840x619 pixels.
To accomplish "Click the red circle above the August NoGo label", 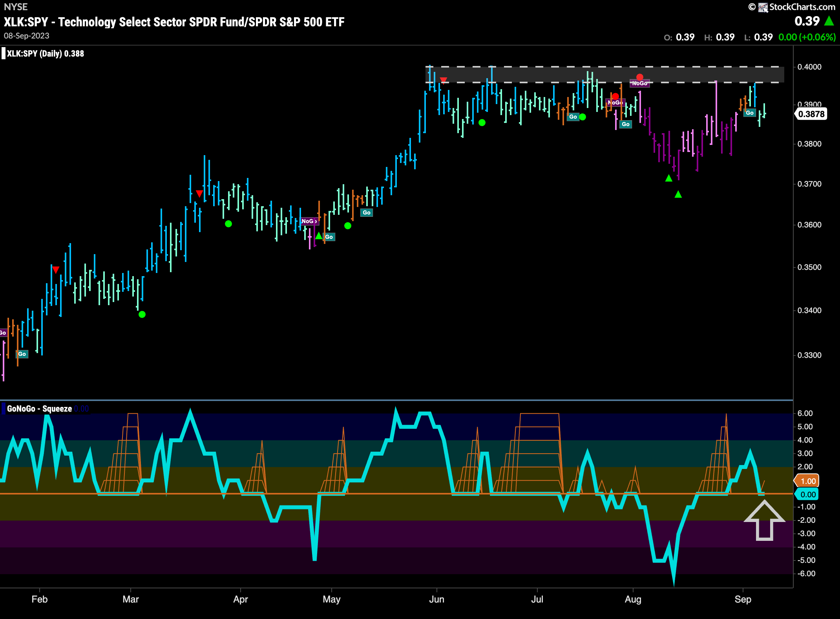I will tap(640, 77).
